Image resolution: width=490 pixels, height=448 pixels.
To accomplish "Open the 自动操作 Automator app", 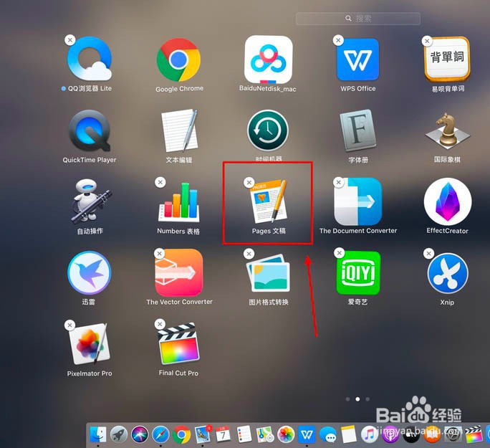I will pos(90,201).
